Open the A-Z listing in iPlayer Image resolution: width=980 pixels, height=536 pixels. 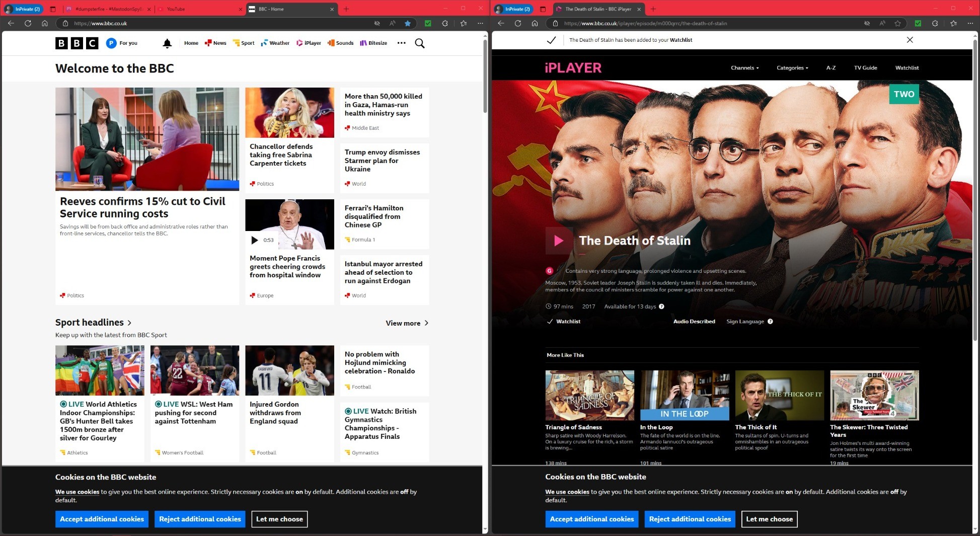coord(831,68)
